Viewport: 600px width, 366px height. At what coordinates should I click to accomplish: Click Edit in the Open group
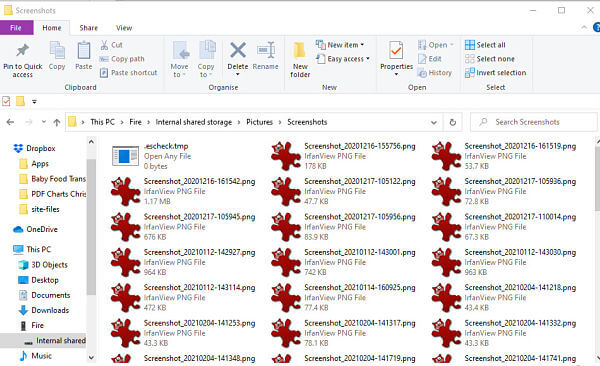click(x=430, y=59)
